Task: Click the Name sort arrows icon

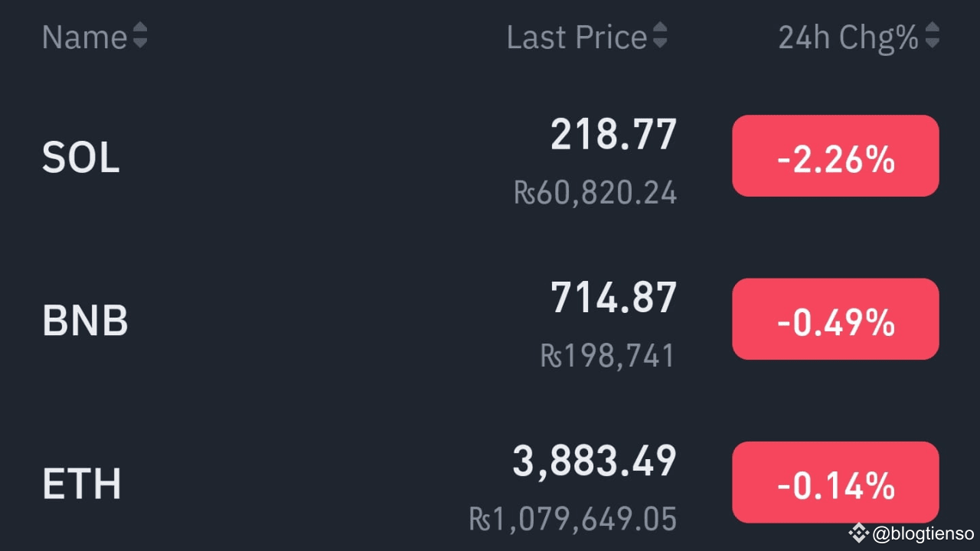Action: click(x=139, y=35)
